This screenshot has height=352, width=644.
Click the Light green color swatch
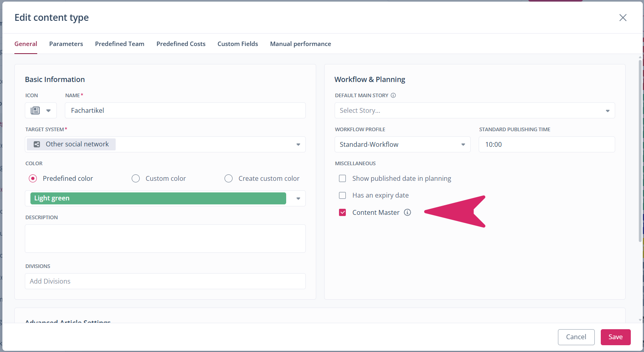click(x=158, y=198)
